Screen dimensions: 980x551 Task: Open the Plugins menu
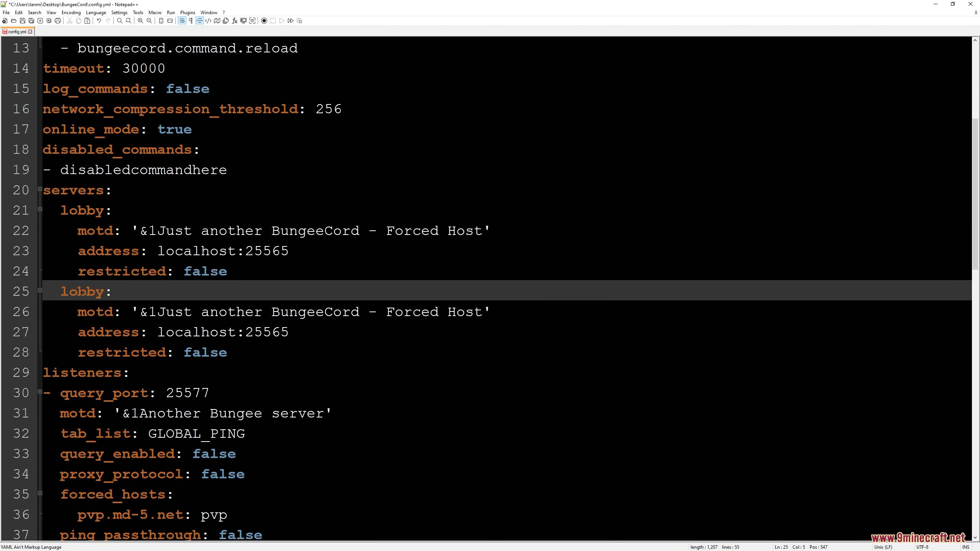pyautogui.click(x=188, y=12)
